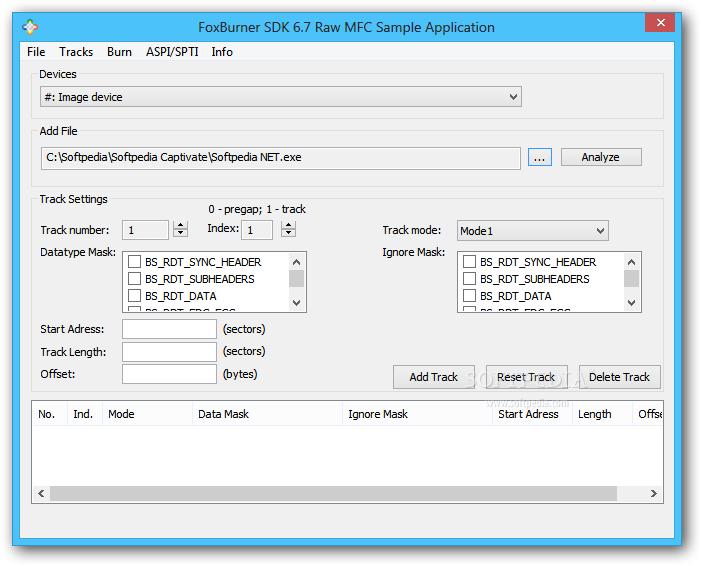Image resolution: width=702 pixels, height=566 pixels.
Task: Check BS_RDT_SYNC_HEADER in Datatype Mask
Action: (134, 262)
